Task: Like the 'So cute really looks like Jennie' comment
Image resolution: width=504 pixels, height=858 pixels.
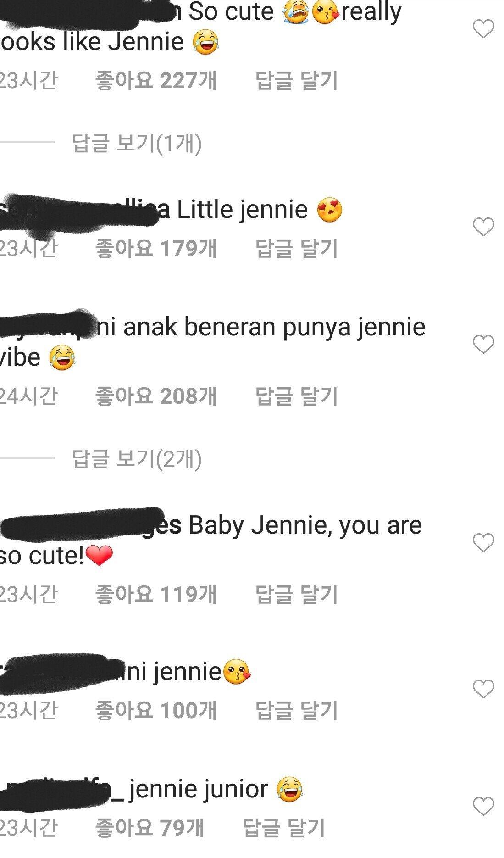Action: [483, 29]
